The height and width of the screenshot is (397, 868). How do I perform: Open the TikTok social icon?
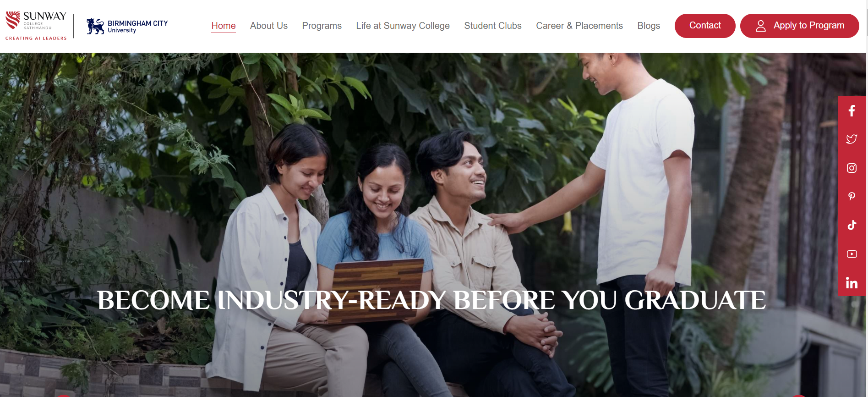pos(852,225)
